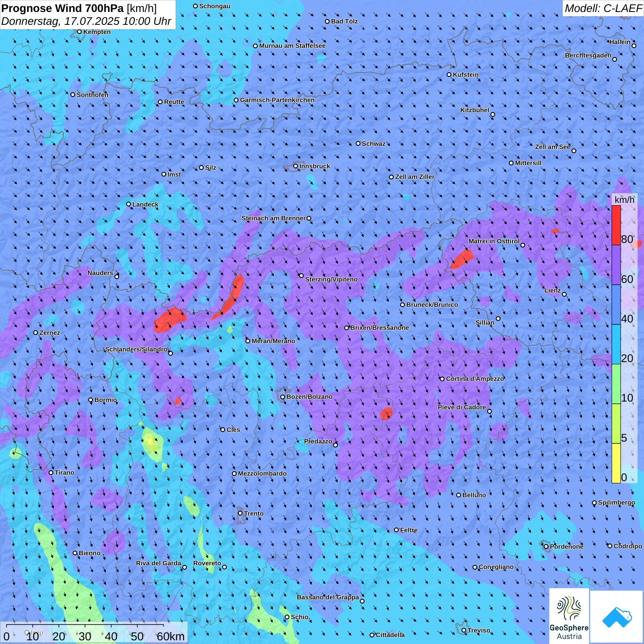Select the Bormio city label
This screenshot has height=644, width=644.
pos(105,400)
